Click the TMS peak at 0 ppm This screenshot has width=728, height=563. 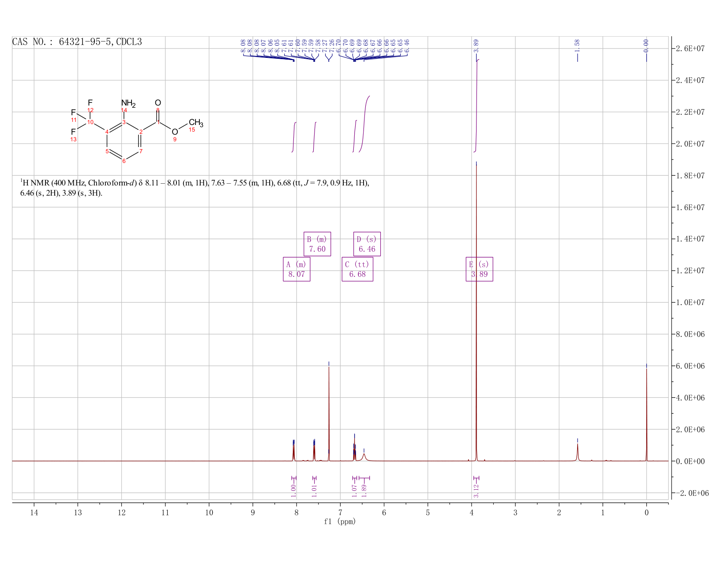coord(646,415)
